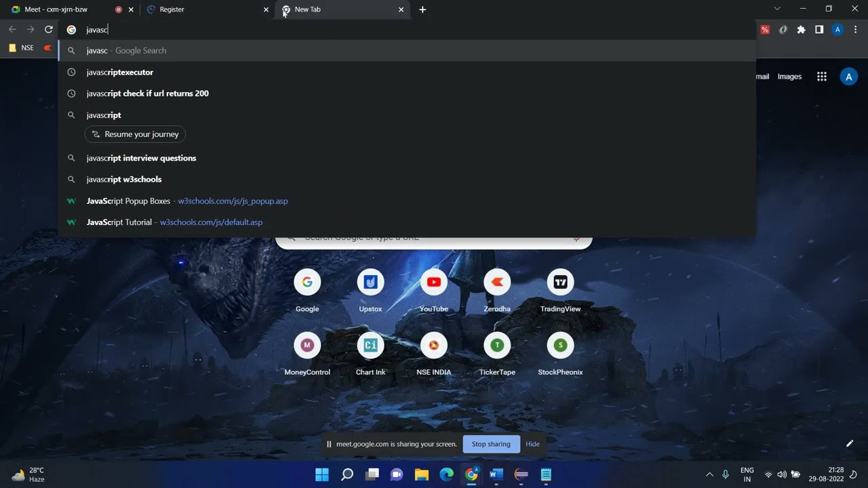
Task: Launch Microsoft Edge from the taskbar
Action: coord(446,474)
